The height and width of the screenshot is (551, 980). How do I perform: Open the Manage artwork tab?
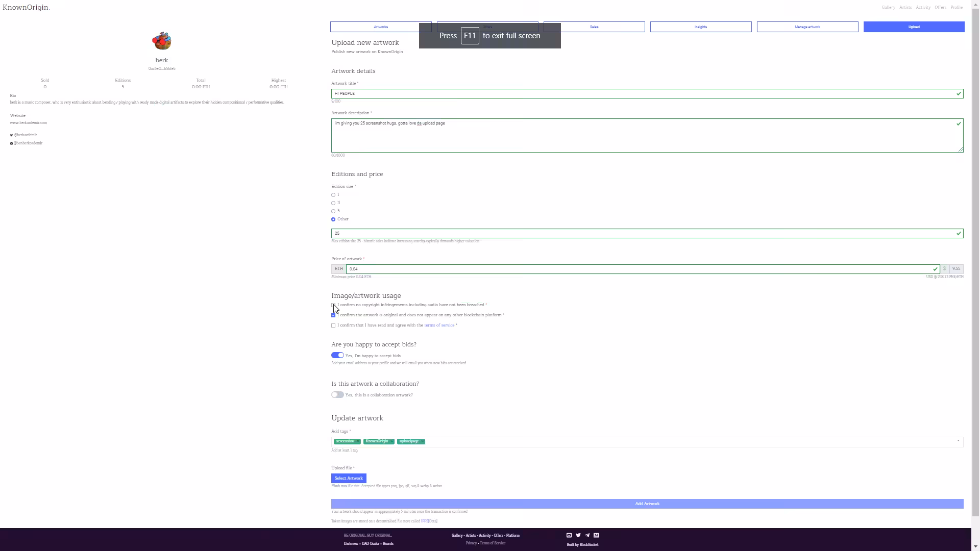(807, 27)
